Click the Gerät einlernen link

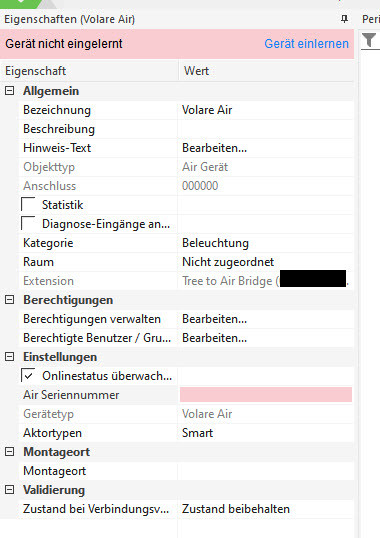click(307, 44)
